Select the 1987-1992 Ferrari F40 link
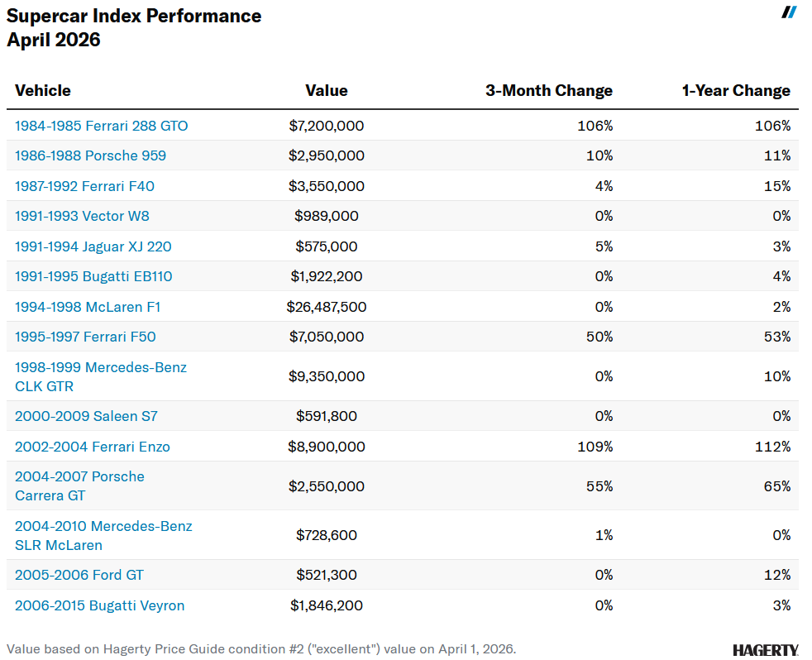Viewport: 812px width, 660px height. point(84,186)
